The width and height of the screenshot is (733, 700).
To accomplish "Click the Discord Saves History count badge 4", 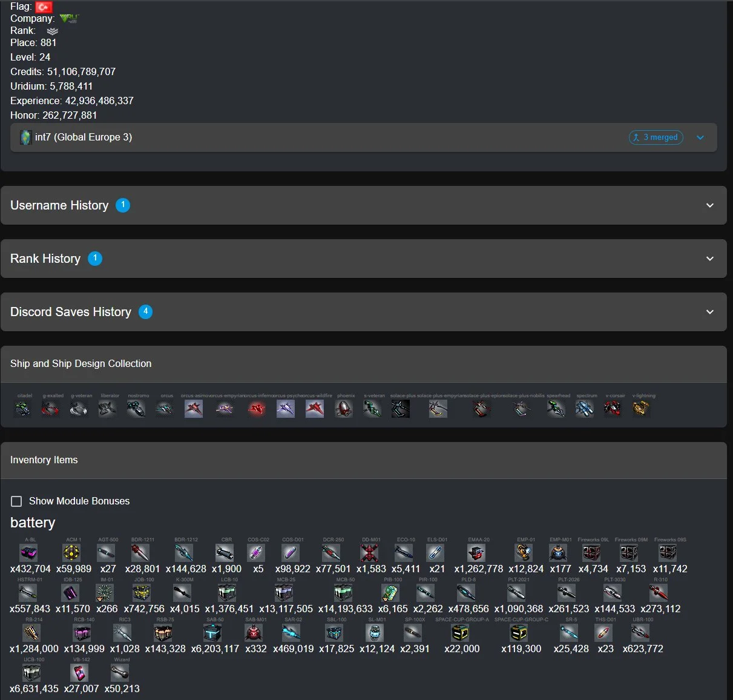I will 145,312.
